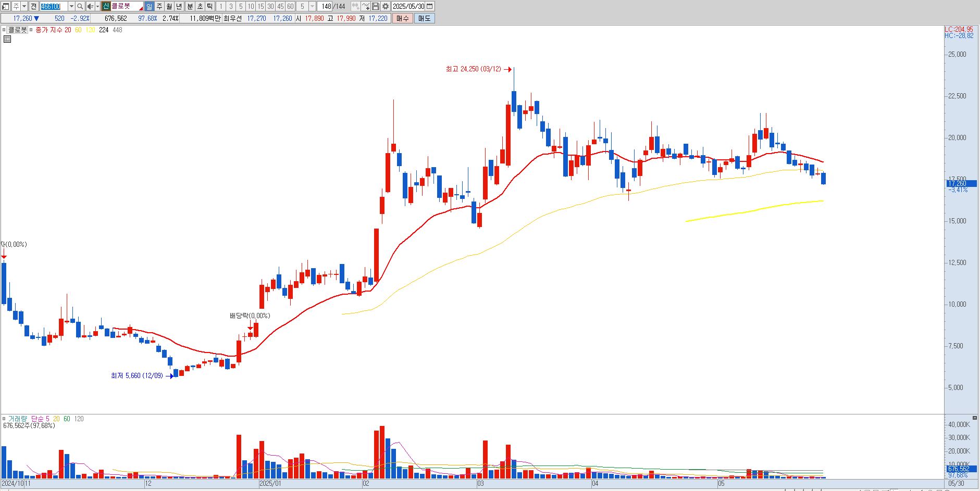This screenshot has height=491, width=980.
Task: Select the 초 second period tab
Action: click(200, 6)
